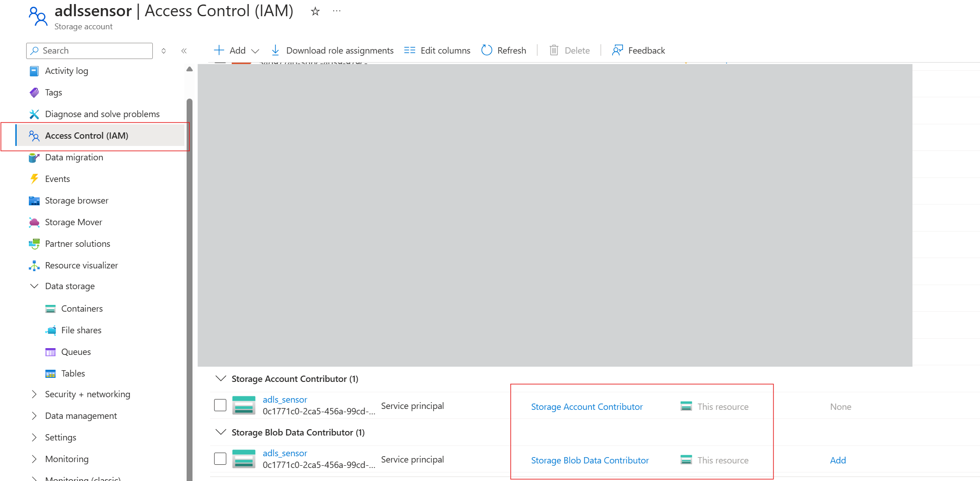980x481 pixels.
Task: Open the Storage browser
Action: 77,200
